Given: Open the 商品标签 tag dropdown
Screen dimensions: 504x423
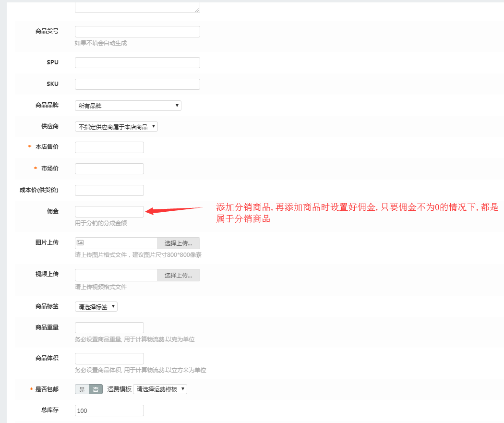Looking at the screenshot, I should pyautogui.click(x=96, y=306).
